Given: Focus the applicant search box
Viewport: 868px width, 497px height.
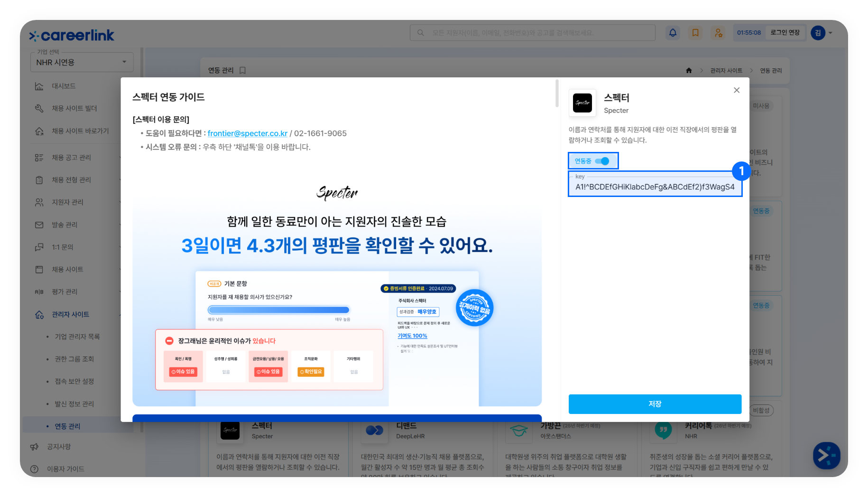Looking at the screenshot, I should pos(532,33).
